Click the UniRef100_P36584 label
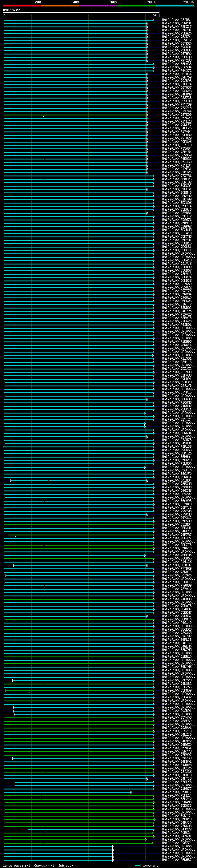197x868 pixels. click(177, 67)
